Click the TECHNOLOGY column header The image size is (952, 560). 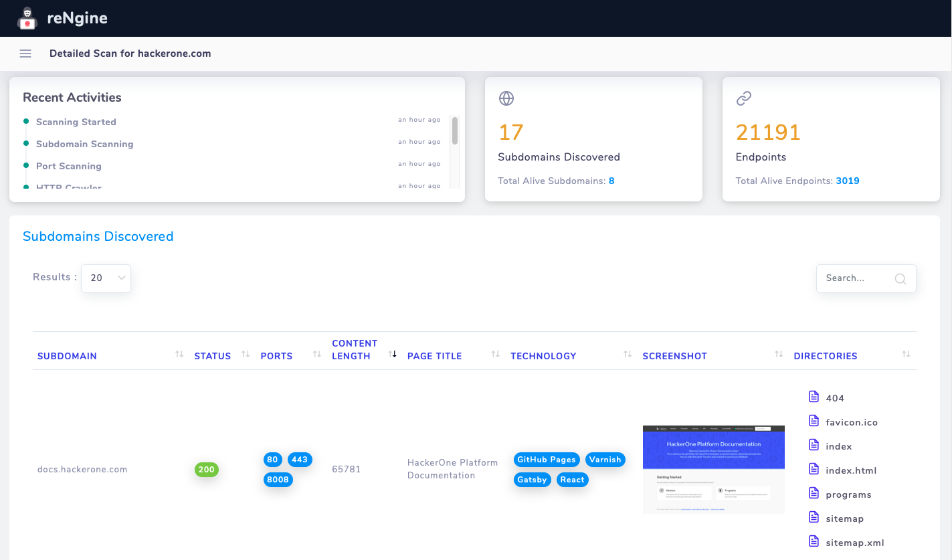[543, 357]
